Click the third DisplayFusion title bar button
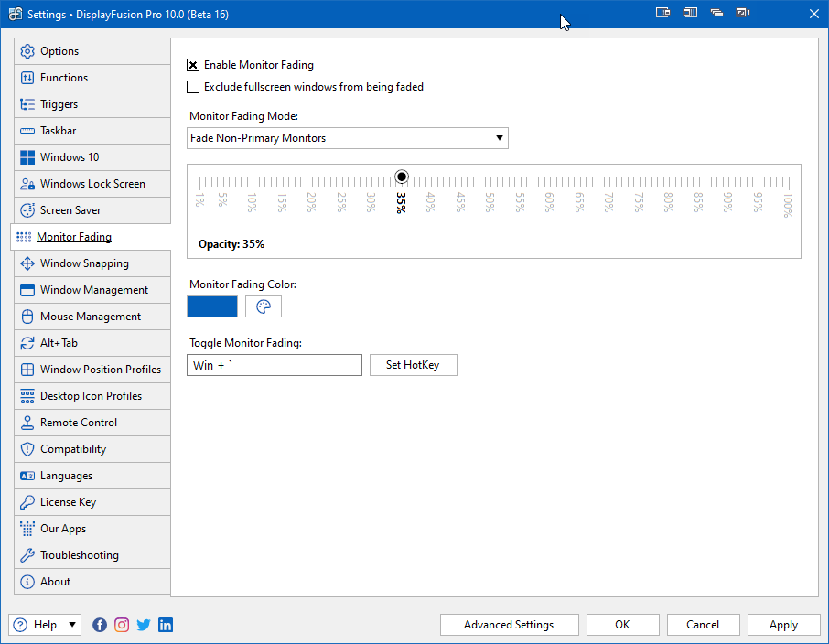Screen dimensions: 829x644 point(717,13)
